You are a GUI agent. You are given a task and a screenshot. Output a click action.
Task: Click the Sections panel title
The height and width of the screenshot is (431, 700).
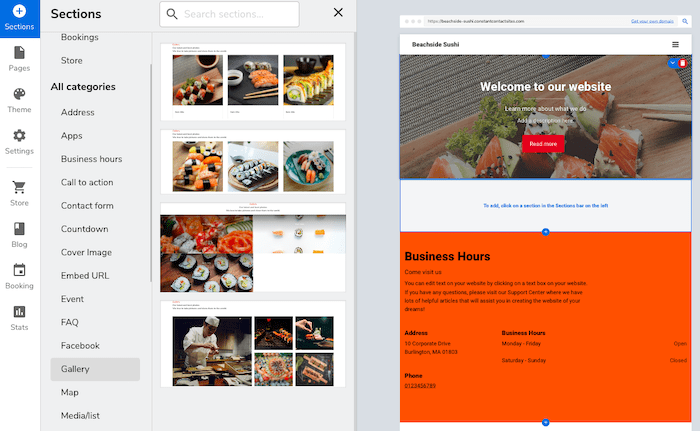pyautogui.click(x=76, y=14)
